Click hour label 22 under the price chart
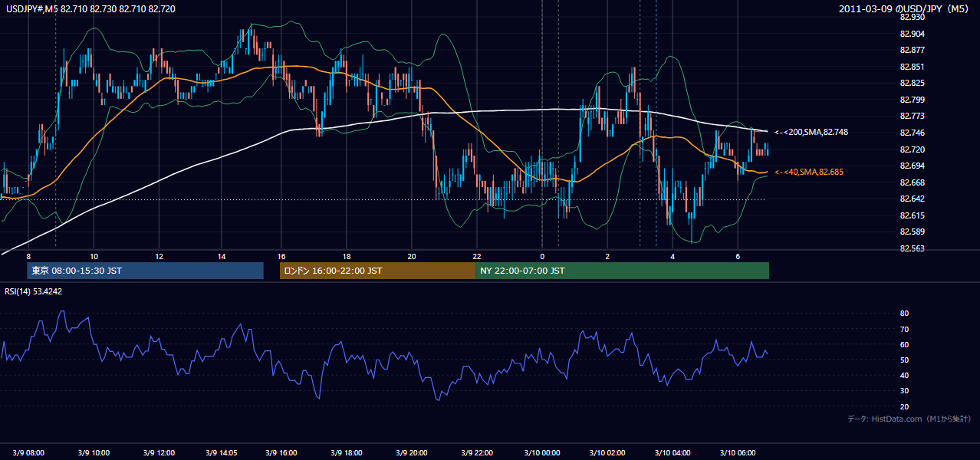Viewport: 980px width, 460px height. point(477,256)
